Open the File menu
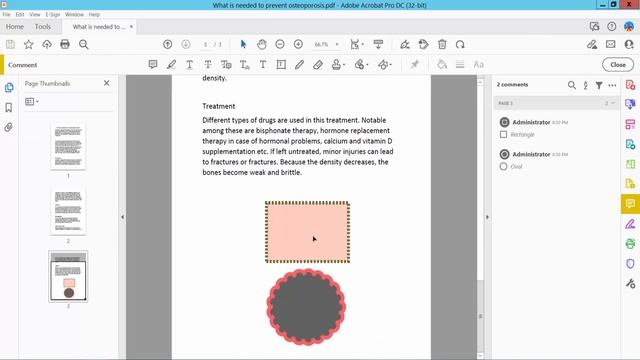 click(7, 14)
